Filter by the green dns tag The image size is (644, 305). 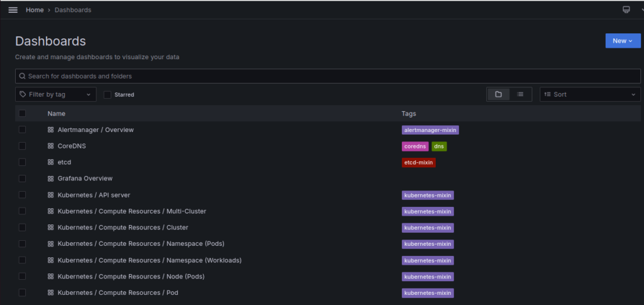tap(439, 146)
